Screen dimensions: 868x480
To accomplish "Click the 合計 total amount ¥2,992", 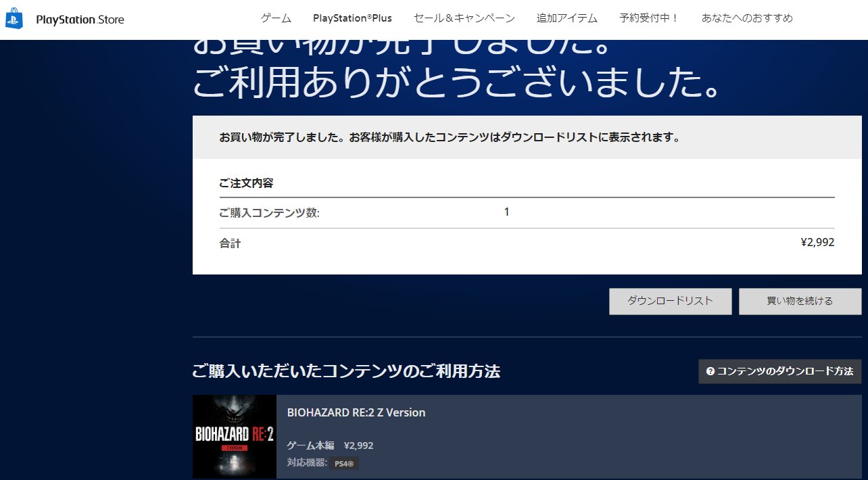I will click(x=817, y=242).
